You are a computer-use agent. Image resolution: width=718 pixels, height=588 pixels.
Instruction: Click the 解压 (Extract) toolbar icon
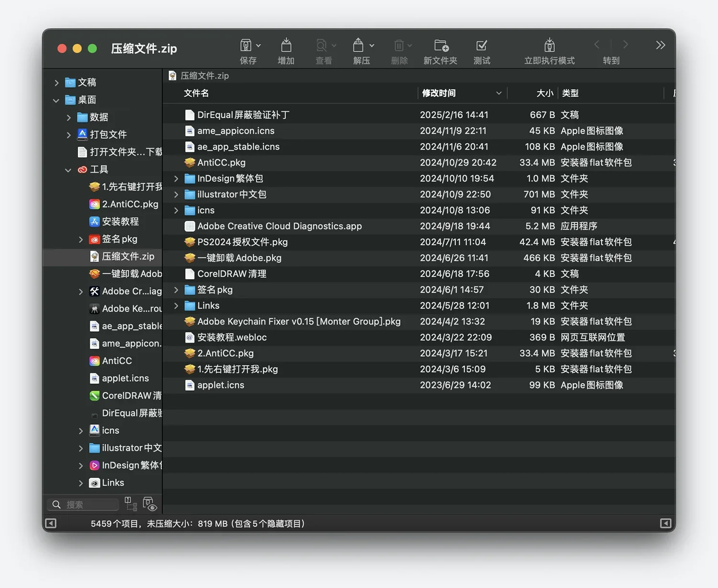coord(359,45)
